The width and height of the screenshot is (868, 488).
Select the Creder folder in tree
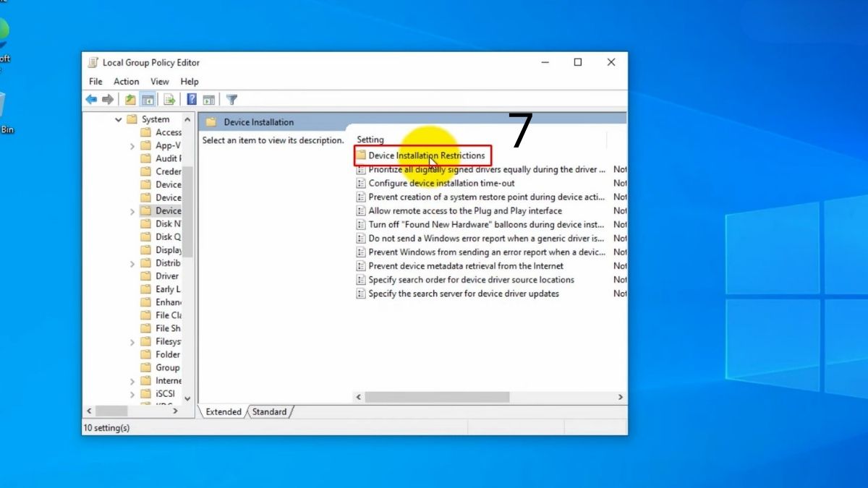tap(169, 171)
